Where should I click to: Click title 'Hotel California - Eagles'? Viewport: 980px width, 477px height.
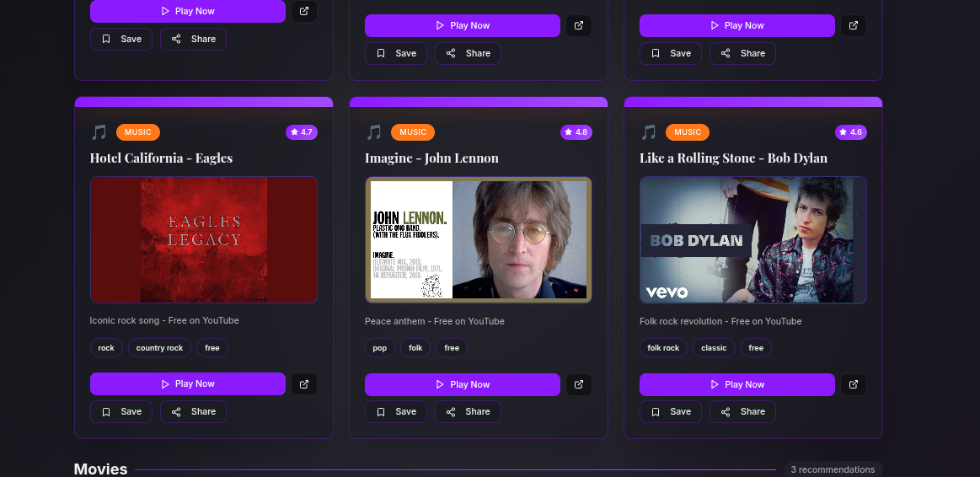point(161,158)
